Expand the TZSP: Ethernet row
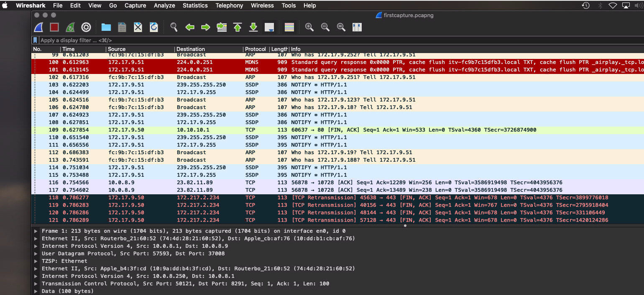This screenshot has height=295, width=644. click(x=36, y=261)
